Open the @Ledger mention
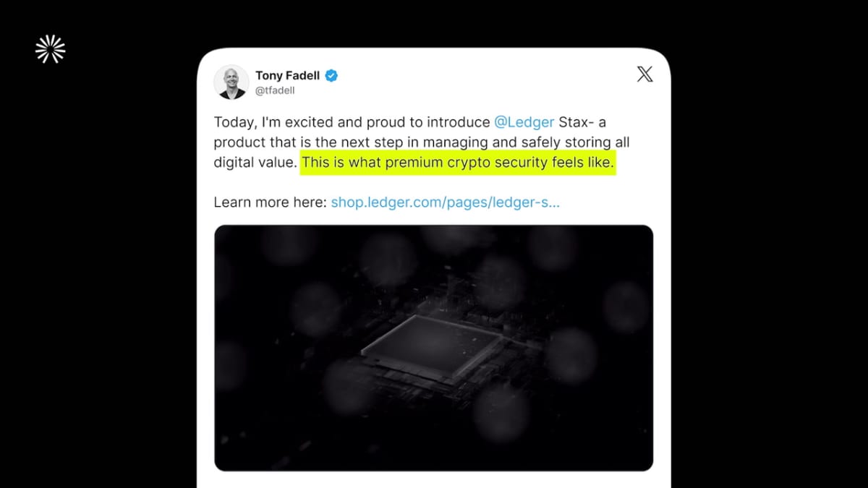 point(524,122)
